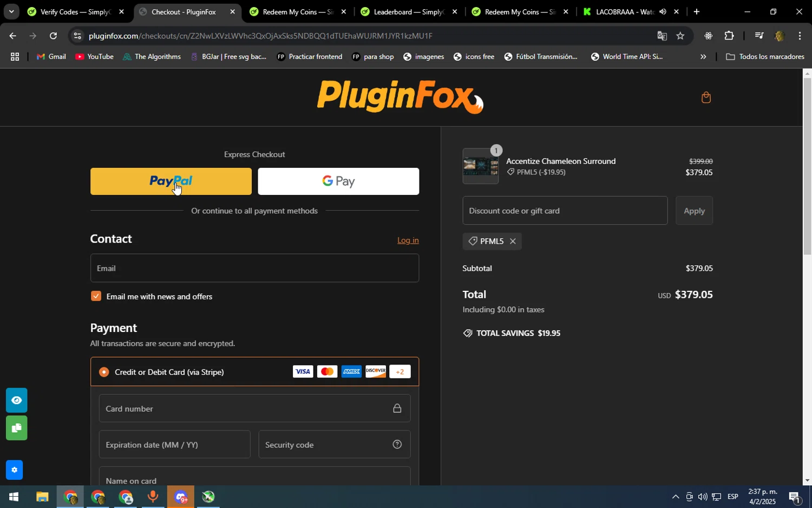
Task: Focus the Expiration date field
Action: tap(174, 445)
